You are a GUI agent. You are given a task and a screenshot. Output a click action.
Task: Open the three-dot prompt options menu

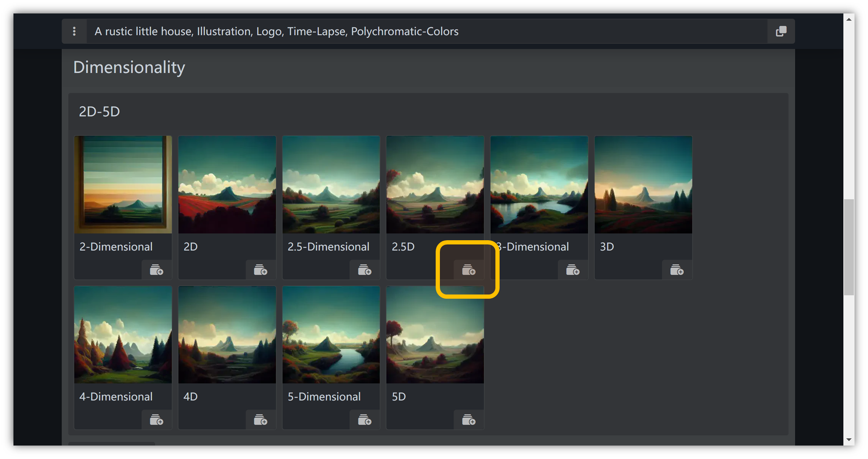[x=74, y=31]
